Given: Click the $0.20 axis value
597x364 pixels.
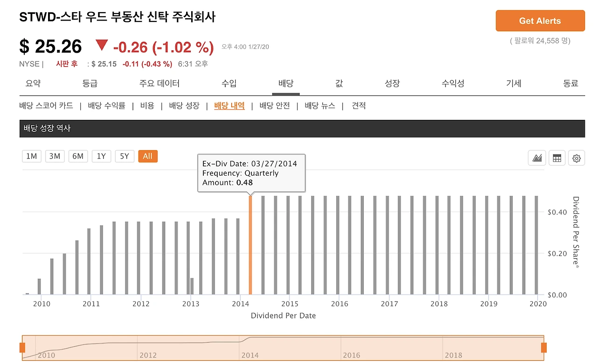Looking at the screenshot, I should (557, 254).
